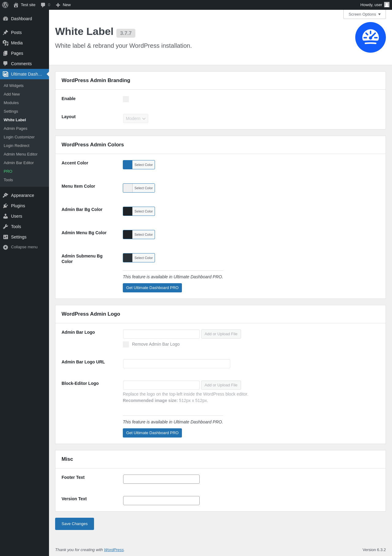
Task: Click the Block-Editor Logo text field
Action: (x=161, y=385)
